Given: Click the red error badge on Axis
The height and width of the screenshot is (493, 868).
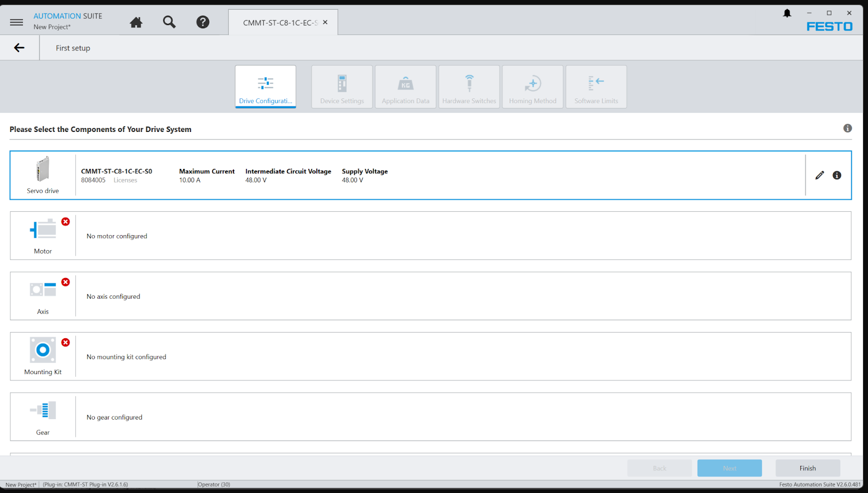Looking at the screenshot, I should coord(66,282).
